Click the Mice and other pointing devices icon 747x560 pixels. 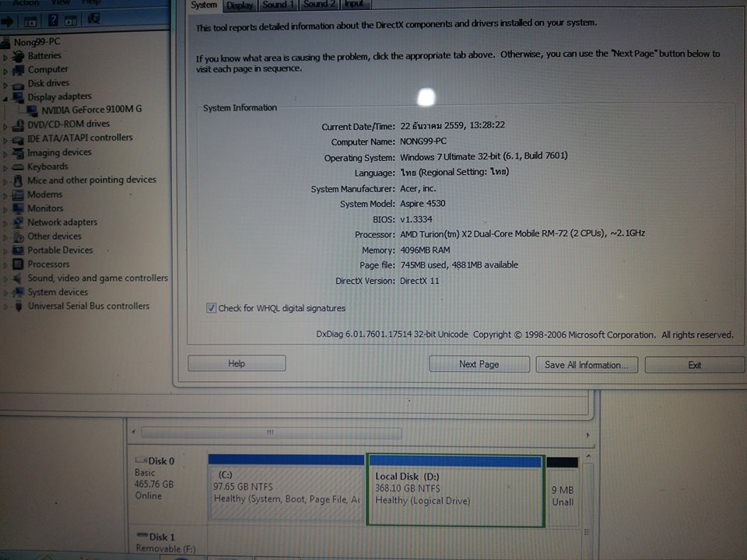[x=18, y=181]
